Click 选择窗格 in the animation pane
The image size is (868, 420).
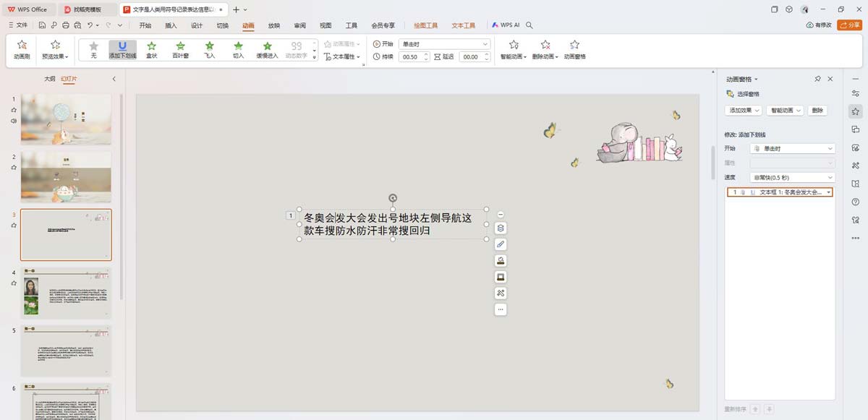coord(747,94)
